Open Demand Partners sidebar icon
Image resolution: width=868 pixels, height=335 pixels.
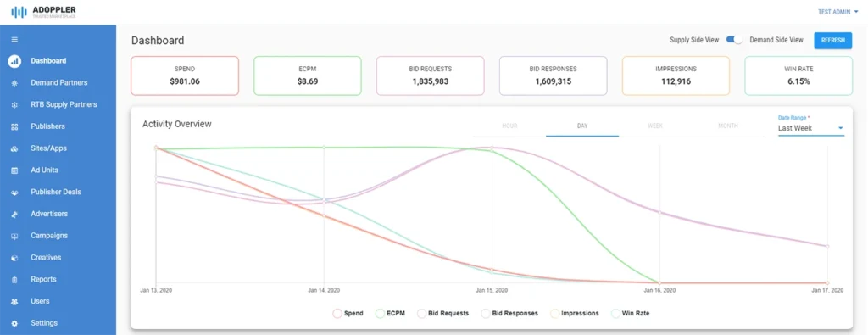pyautogui.click(x=14, y=83)
